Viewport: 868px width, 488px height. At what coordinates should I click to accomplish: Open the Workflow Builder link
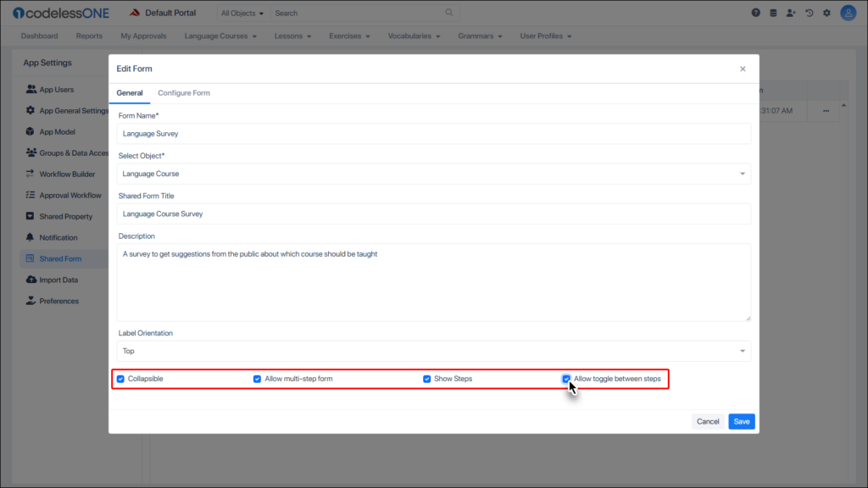tap(67, 174)
